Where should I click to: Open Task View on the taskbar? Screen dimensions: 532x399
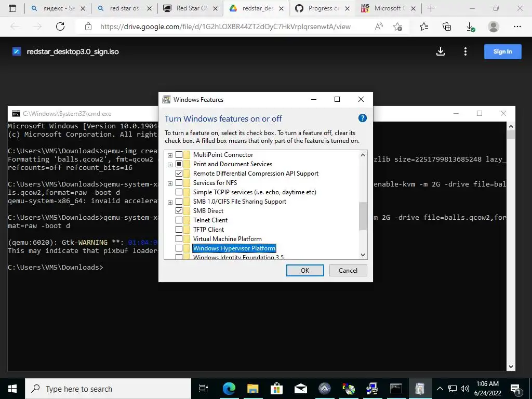203,389
